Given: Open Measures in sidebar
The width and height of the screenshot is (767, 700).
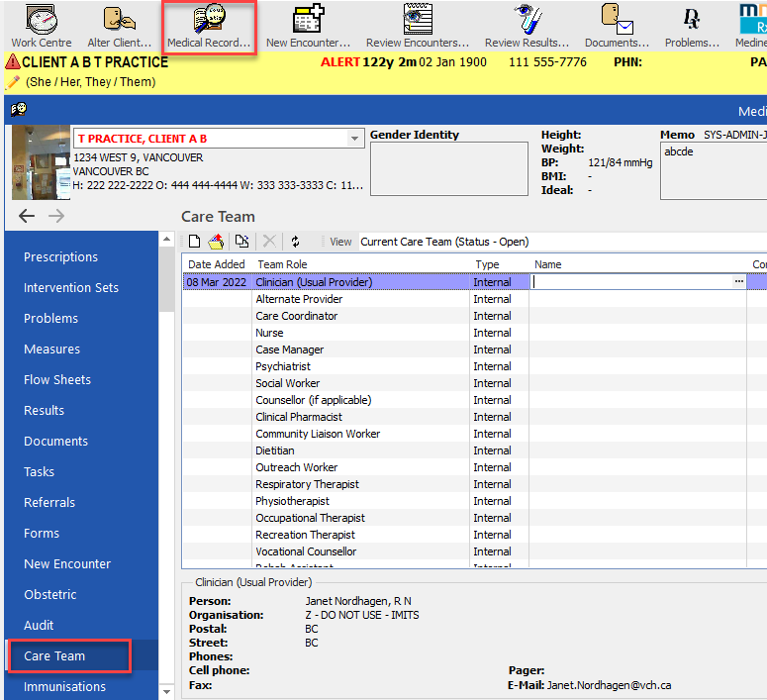Looking at the screenshot, I should click(x=51, y=350).
